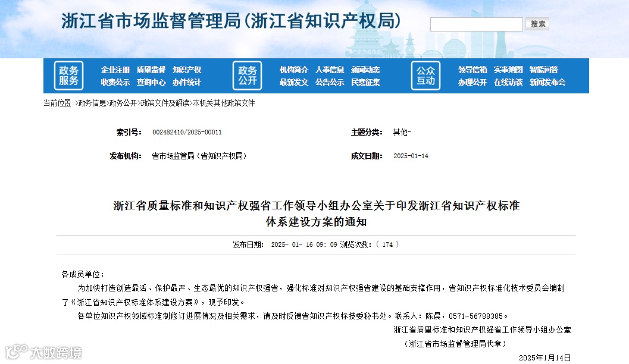Click signature 浙江省质量标准和知识产权强省工作领导小组办公室

(x=482, y=330)
